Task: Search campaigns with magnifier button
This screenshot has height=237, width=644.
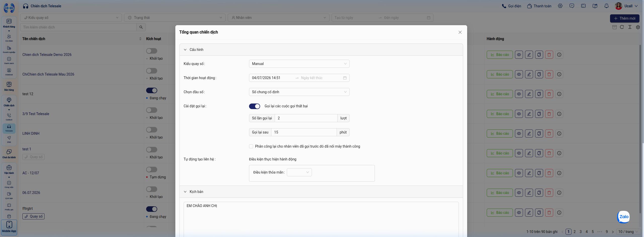Action: click(141, 27)
